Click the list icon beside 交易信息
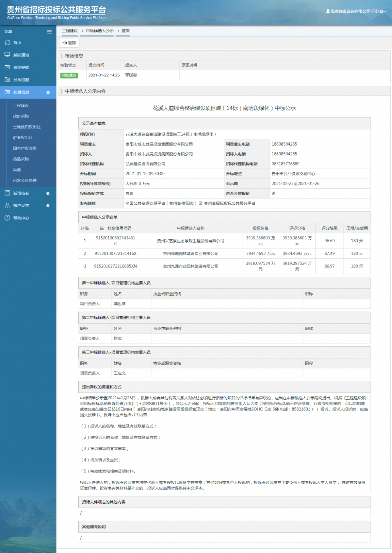This screenshot has width=392, height=553. [x=7, y=92]
